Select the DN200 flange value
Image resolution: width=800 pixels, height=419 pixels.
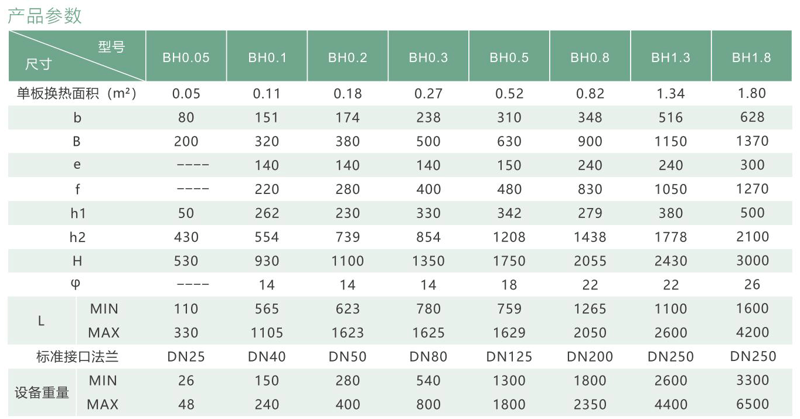click(590, 356)
